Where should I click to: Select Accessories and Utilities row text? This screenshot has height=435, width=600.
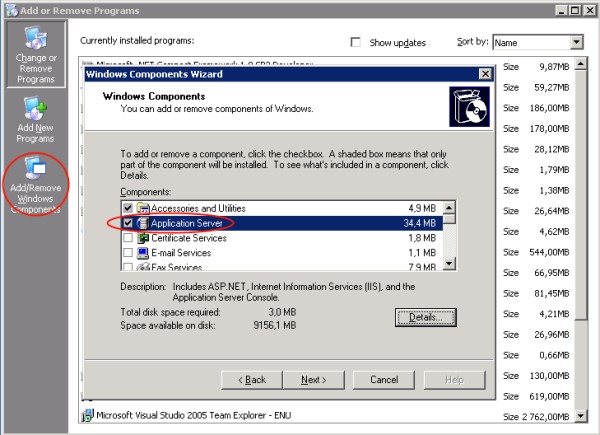[198, 208]
